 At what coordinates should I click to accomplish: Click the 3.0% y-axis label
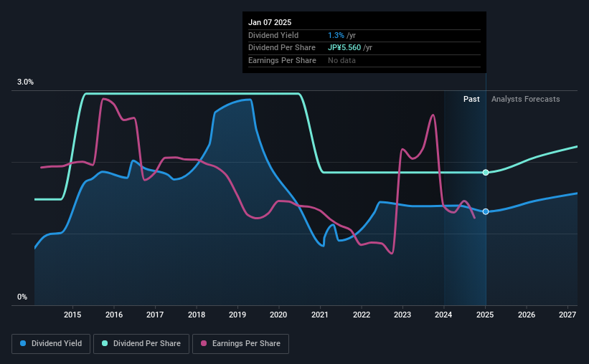point(25,82)
